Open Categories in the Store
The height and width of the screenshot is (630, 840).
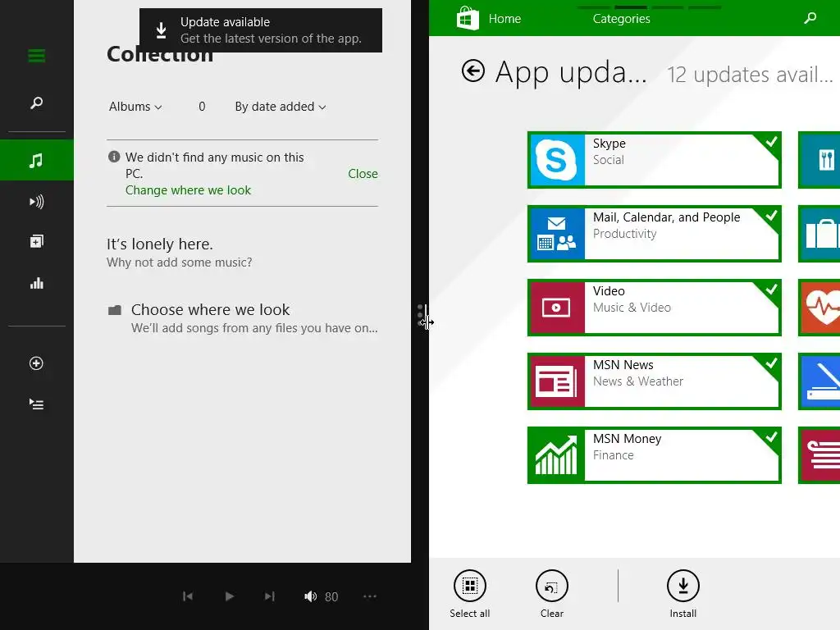622,19
